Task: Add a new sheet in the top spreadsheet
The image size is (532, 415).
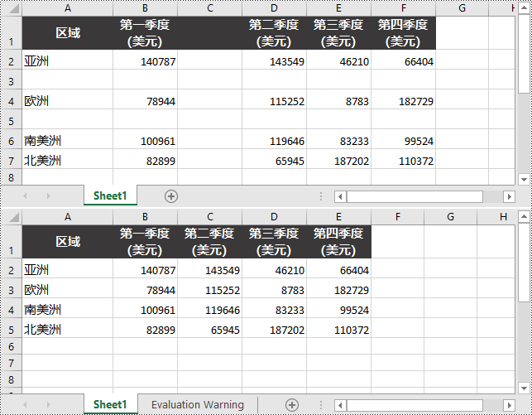Action: click(171, 196)
